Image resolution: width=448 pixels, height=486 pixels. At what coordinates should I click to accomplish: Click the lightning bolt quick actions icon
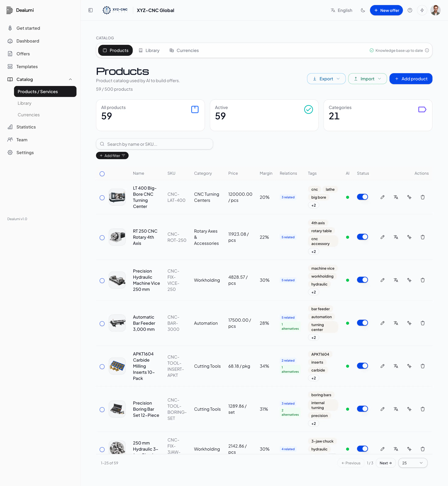(x=422, y=10)
